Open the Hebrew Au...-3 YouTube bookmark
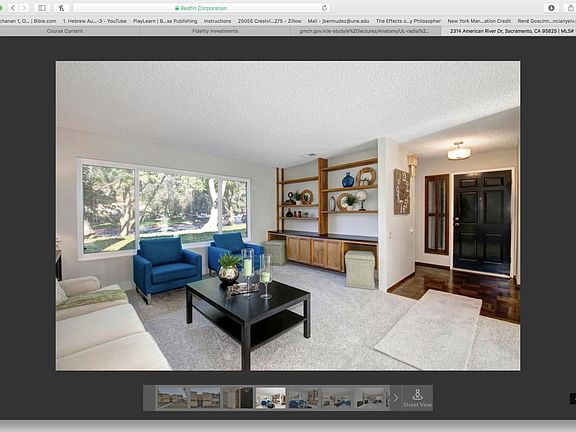This screenshot has width=576, height=432. click(95, 21)
